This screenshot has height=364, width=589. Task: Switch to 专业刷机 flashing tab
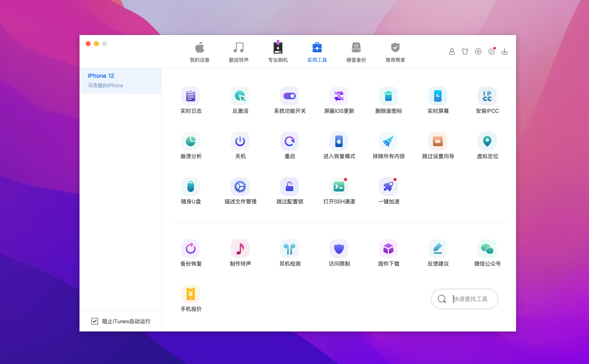[278, 52]
